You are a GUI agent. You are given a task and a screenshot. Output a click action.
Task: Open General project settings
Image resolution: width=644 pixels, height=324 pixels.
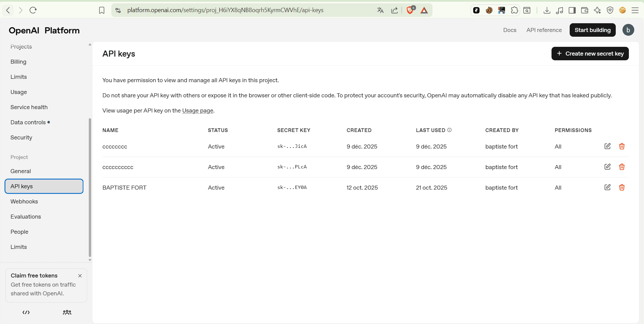click(21, 171)
